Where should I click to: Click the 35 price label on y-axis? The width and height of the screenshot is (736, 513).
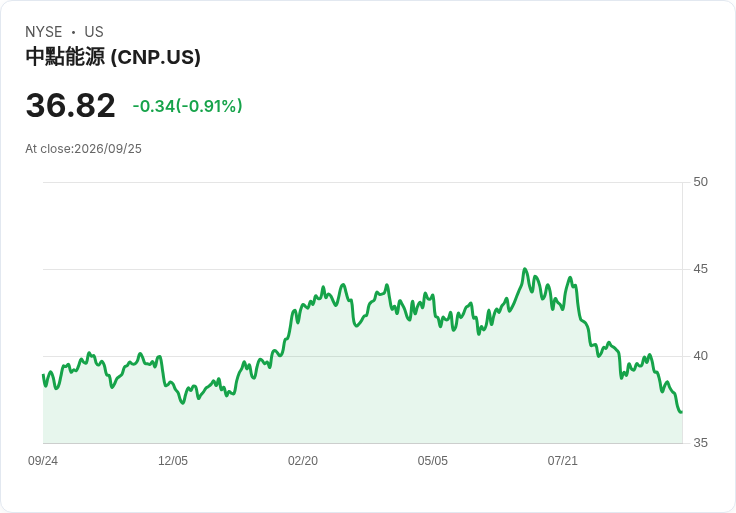pyautogui.click(x=700, y=443)
